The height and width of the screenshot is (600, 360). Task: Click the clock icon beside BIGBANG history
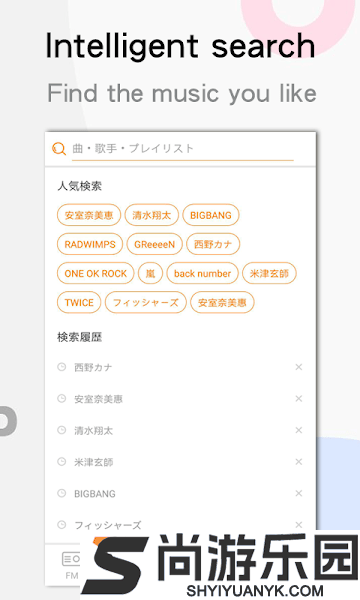pos(62,493)
